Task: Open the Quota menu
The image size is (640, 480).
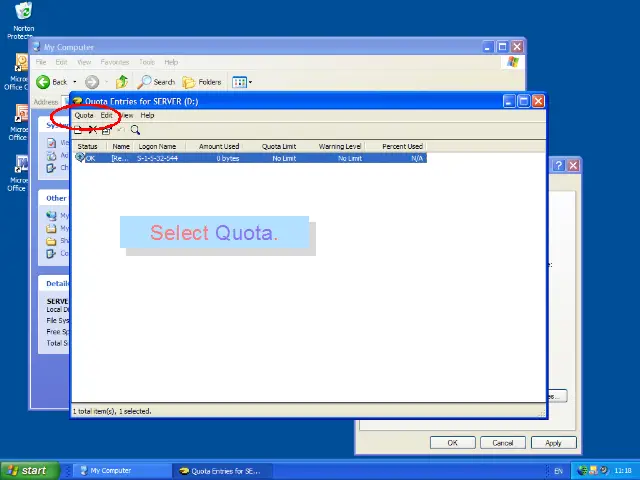Action: 84,116
